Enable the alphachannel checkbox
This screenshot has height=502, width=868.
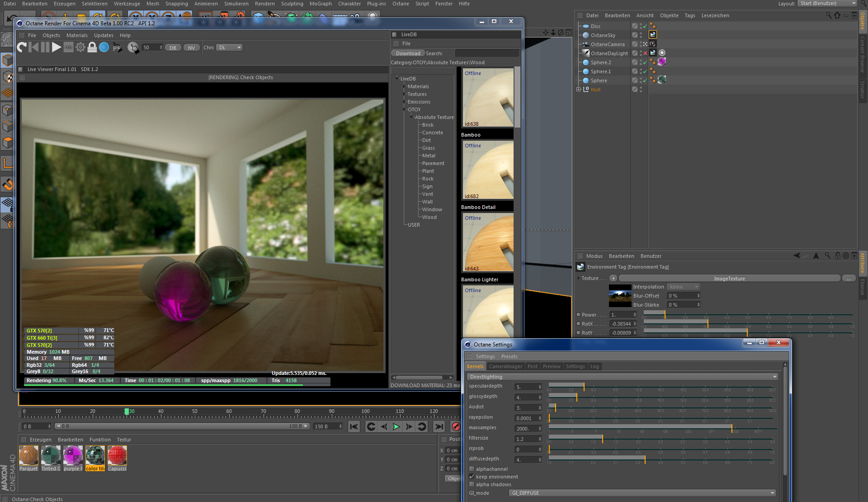[472, 469]
